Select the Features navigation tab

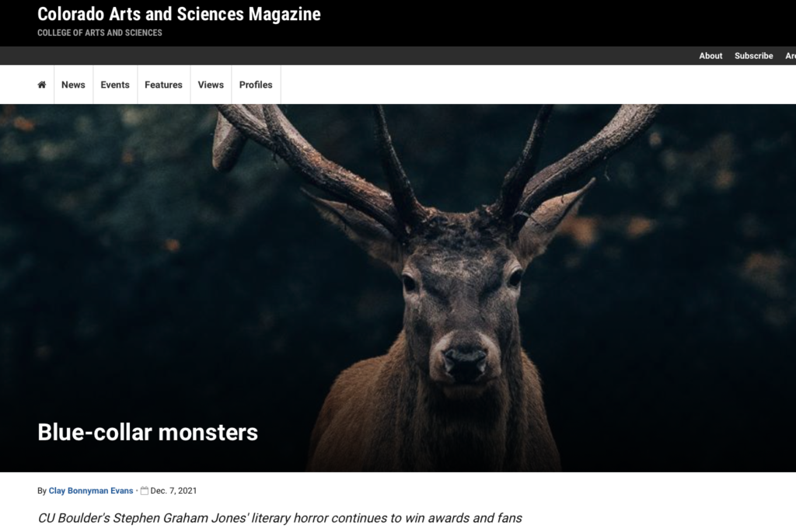tap(163, 85)
